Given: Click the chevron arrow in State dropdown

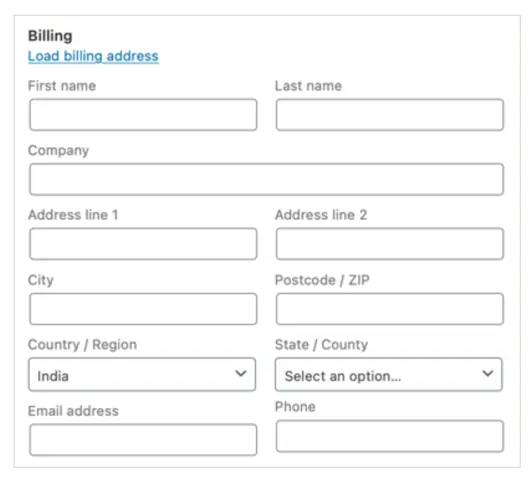Looking at the screenshot, I should tap(488, 374).
